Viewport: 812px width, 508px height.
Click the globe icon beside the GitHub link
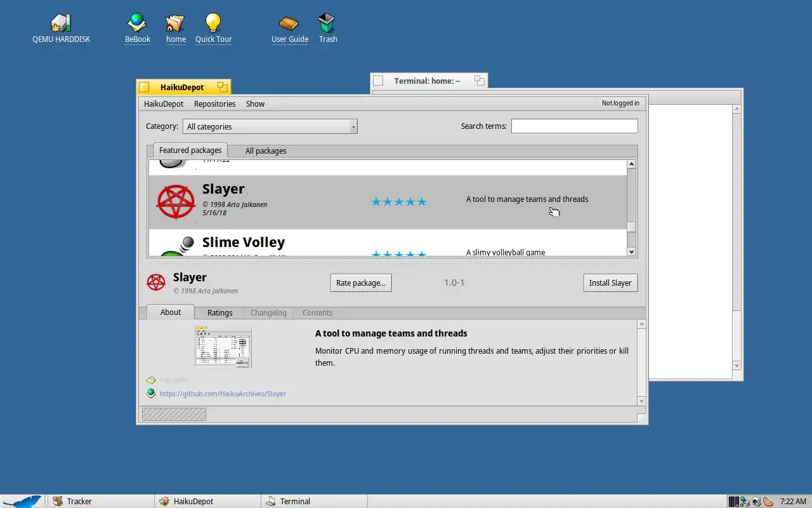tap(151, 394)
